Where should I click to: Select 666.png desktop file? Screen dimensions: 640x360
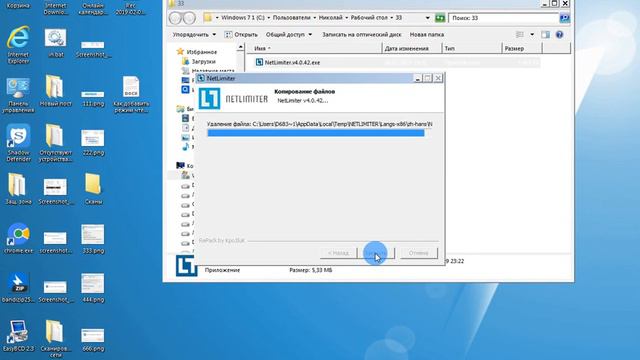tap(93, 340)
